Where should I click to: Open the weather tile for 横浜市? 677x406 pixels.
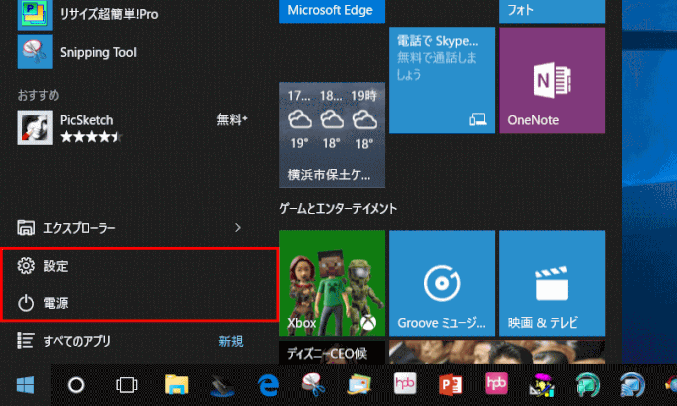[x=332, y=135]
